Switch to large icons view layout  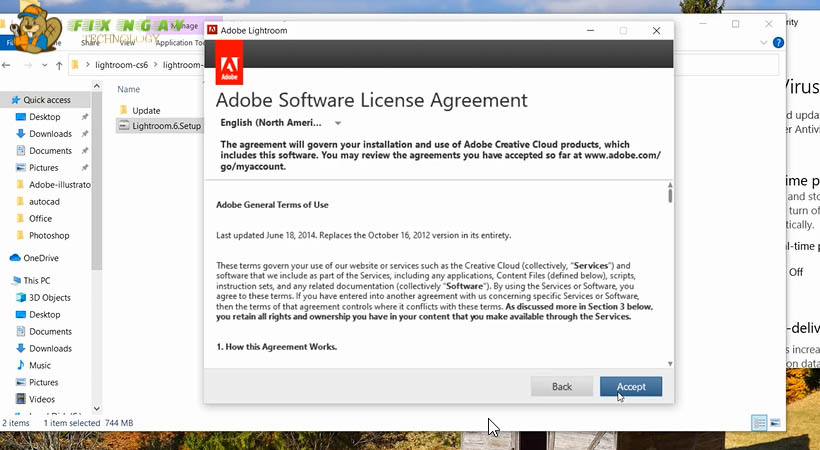pyautogui.click(x=775, y=424)
